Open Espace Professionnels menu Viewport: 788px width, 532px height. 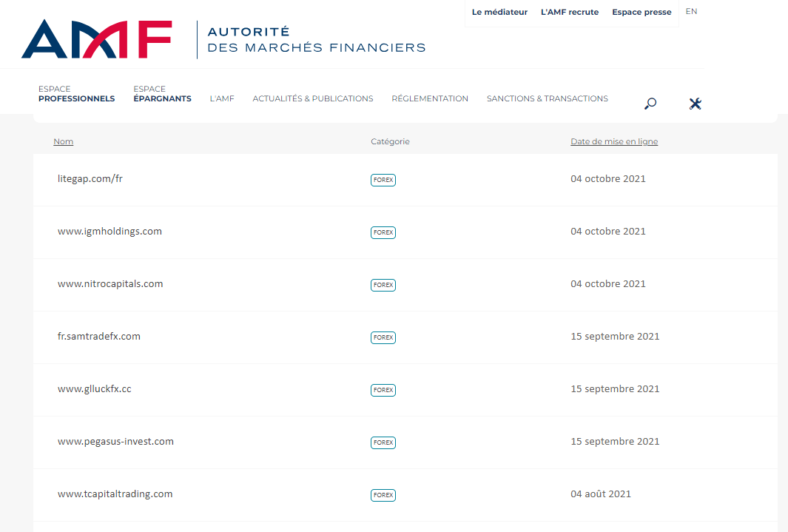(76, 94)
